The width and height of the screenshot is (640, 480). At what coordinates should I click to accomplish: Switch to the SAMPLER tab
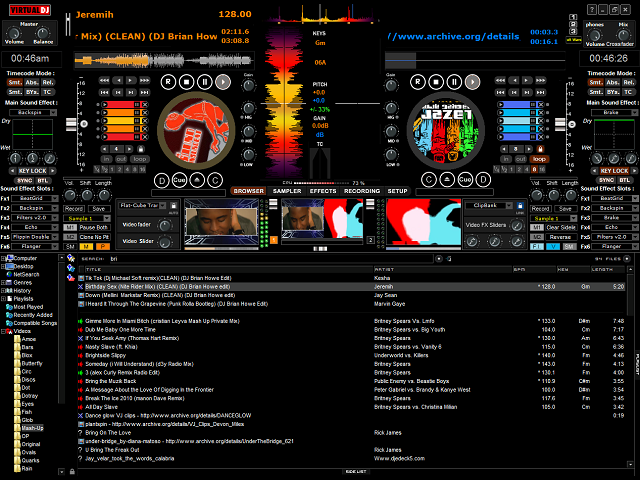(287, 191)
